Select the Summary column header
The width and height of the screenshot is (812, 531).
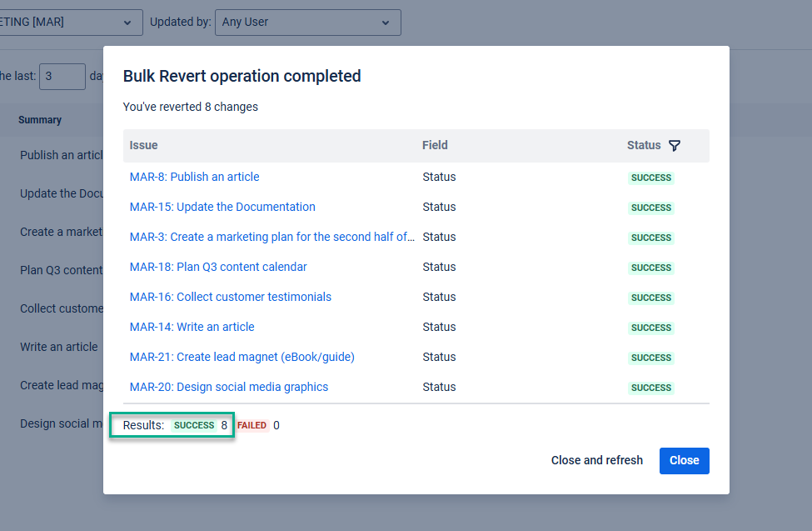click(x=39, y=119)
